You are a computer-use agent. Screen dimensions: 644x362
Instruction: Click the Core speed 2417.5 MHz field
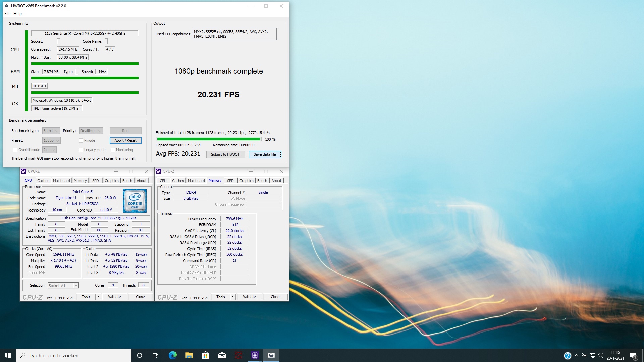pyautogui.click(x=68, y=49)
